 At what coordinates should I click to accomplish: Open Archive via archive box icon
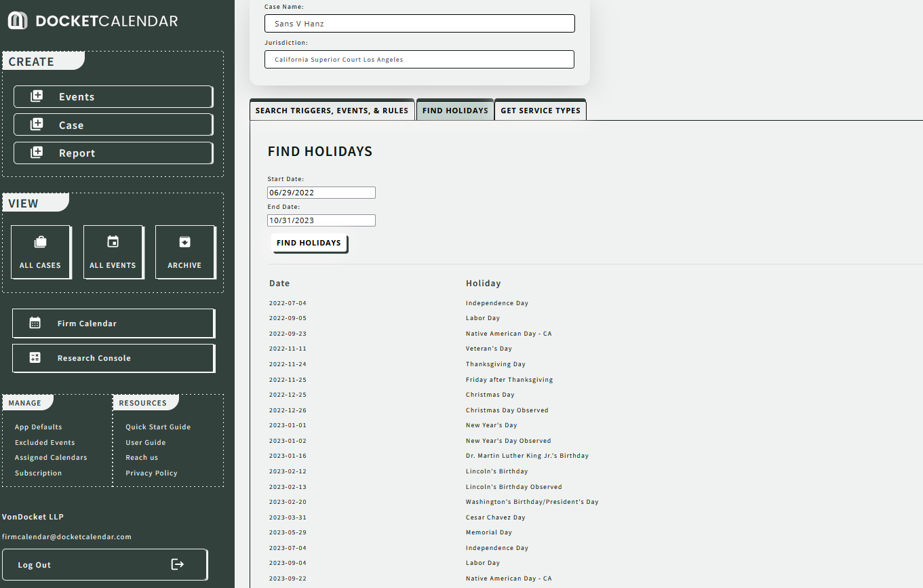point(184,242)
